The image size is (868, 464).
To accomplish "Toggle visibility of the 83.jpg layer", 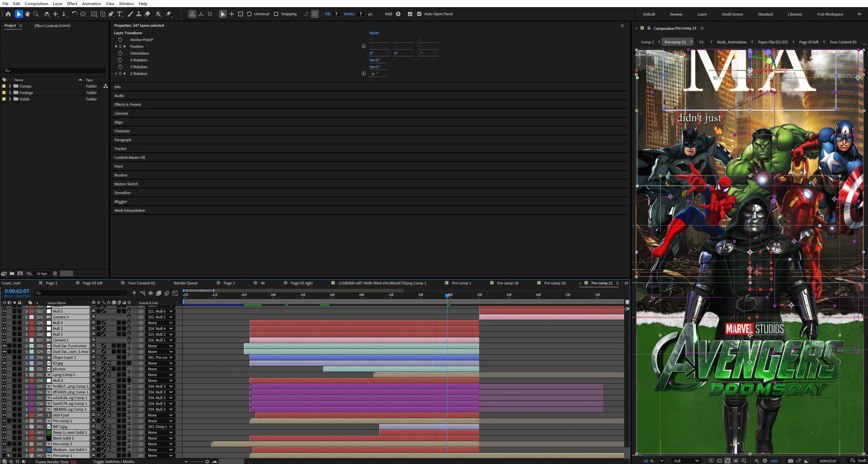I will click(4, 363).
